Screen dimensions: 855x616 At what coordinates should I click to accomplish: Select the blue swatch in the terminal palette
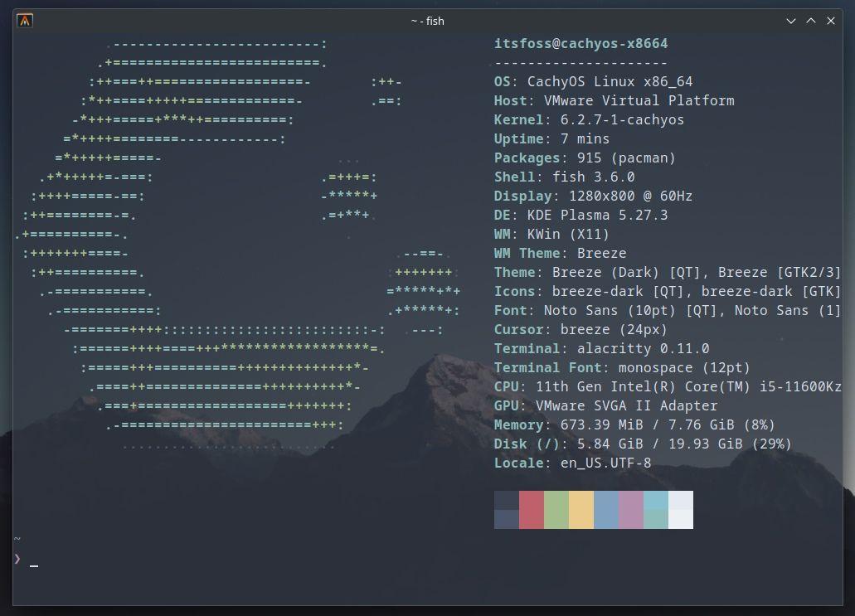pyautogui.click(x=606, y=509)
